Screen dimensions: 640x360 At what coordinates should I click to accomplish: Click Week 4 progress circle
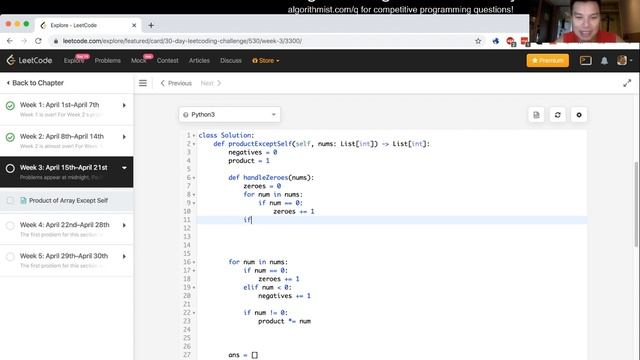[10, 225]
